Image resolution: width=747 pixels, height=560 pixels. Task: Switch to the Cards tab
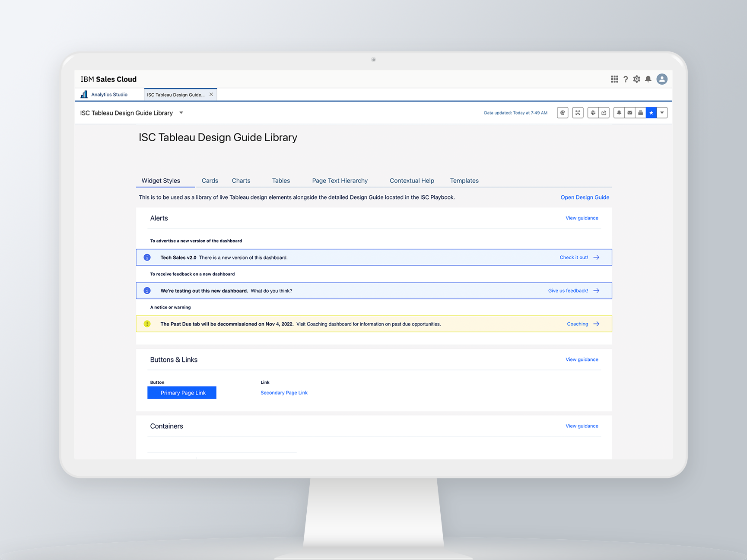[210, 181]
